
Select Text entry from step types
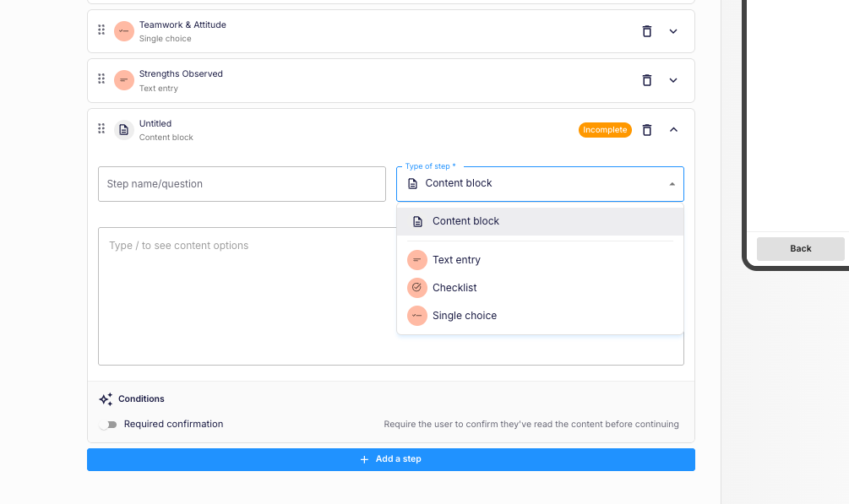tap(540, 260)
